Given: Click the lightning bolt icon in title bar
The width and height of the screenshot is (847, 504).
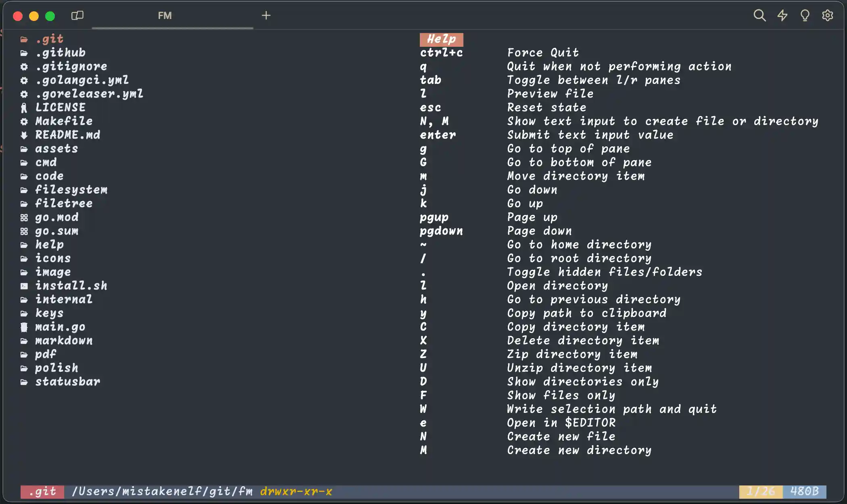Looking at the screenshot, I should pyautogui.click(x=782, y=15).
